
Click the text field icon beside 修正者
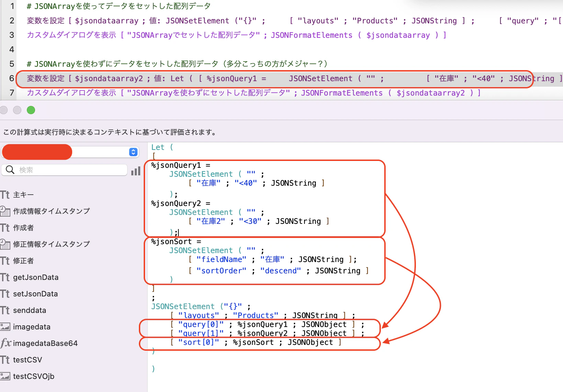[5, 261]
